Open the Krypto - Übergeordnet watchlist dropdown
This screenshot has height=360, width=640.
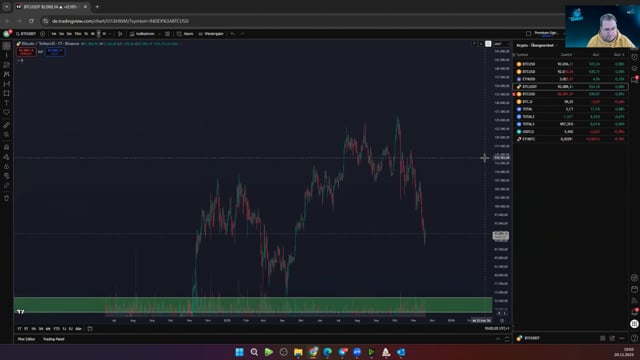pyautogui.click(x=537, y=45)
